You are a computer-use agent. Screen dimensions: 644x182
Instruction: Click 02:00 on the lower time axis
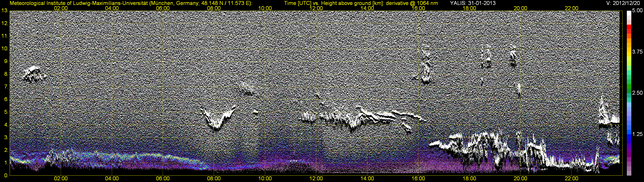(x=61, y=179)
